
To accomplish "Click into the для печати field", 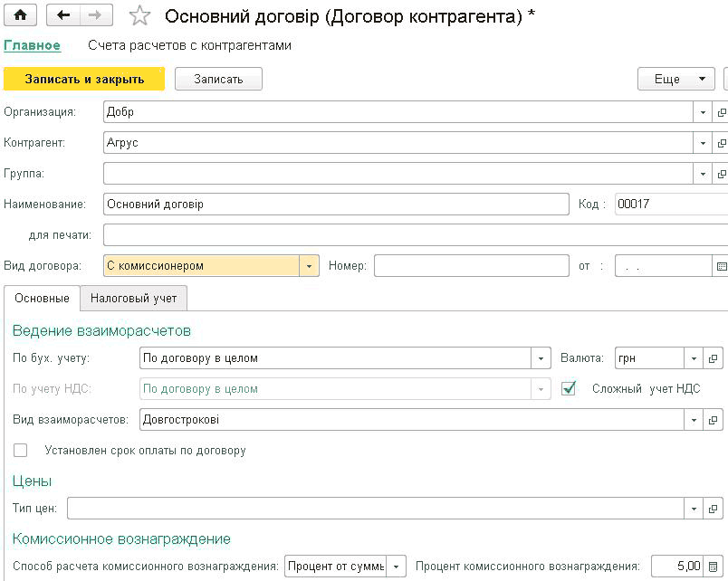I will tap(416, 234).
